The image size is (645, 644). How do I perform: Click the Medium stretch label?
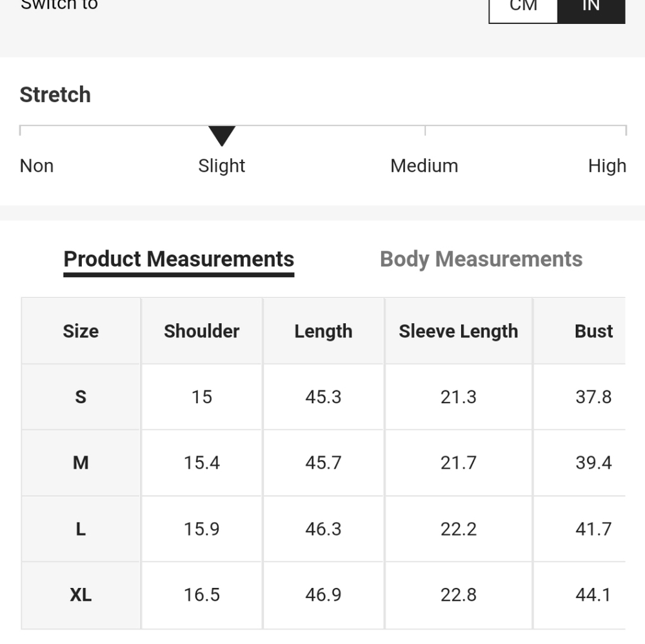[x=424, y=166]
